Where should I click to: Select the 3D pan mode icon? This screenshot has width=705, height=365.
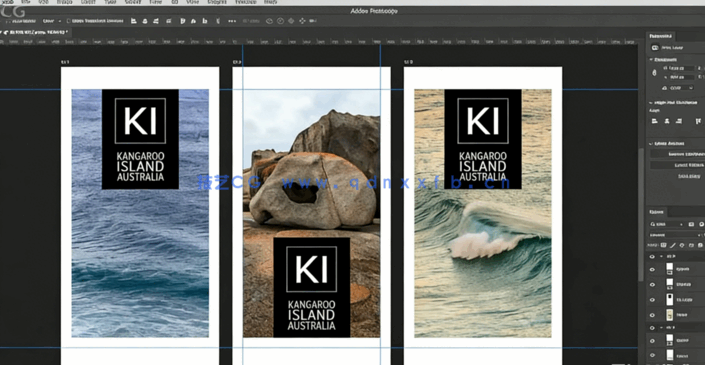click(x=291, y=21)
